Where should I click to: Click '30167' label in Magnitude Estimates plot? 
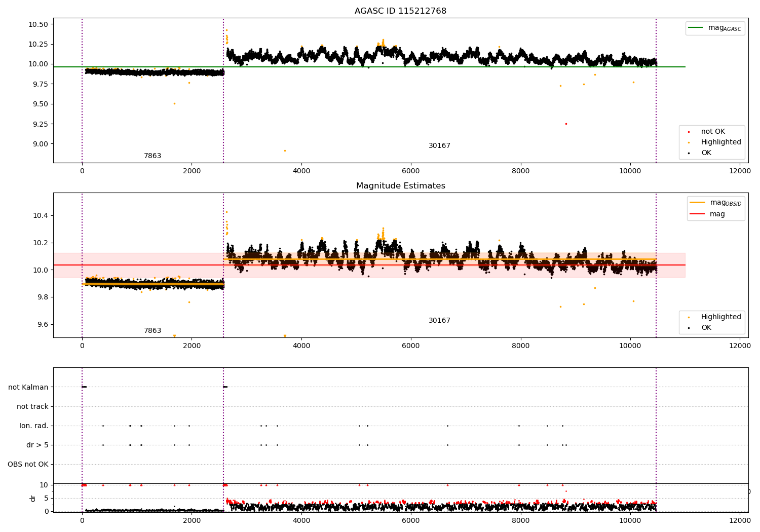tap(439, 321)
